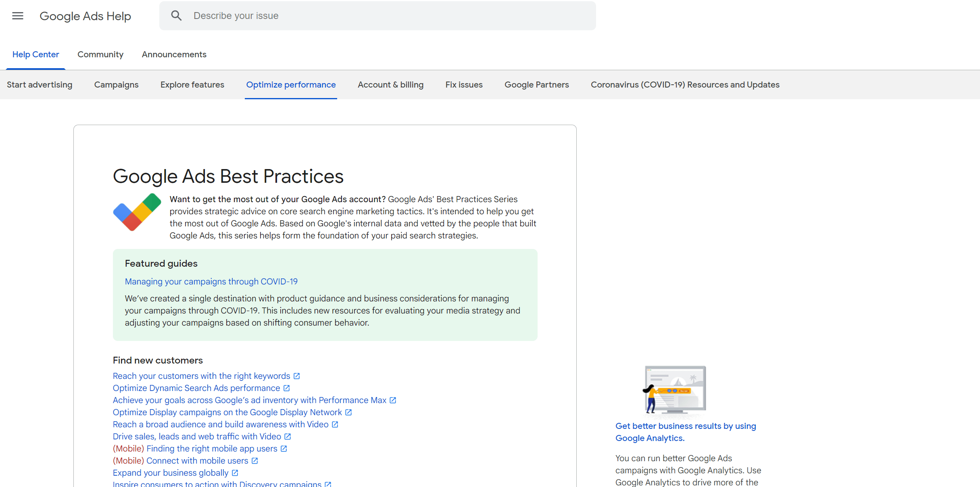Click the Start advertising navigation item

(40, 84)
